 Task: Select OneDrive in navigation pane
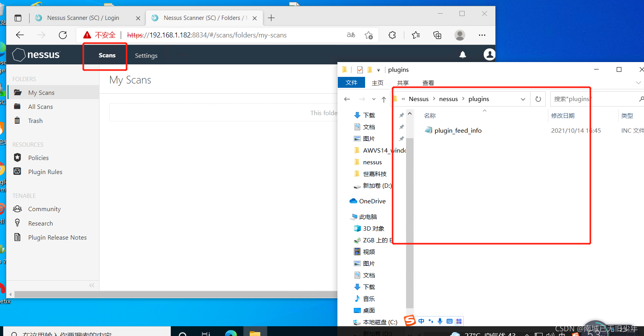[x=372, y=201]
